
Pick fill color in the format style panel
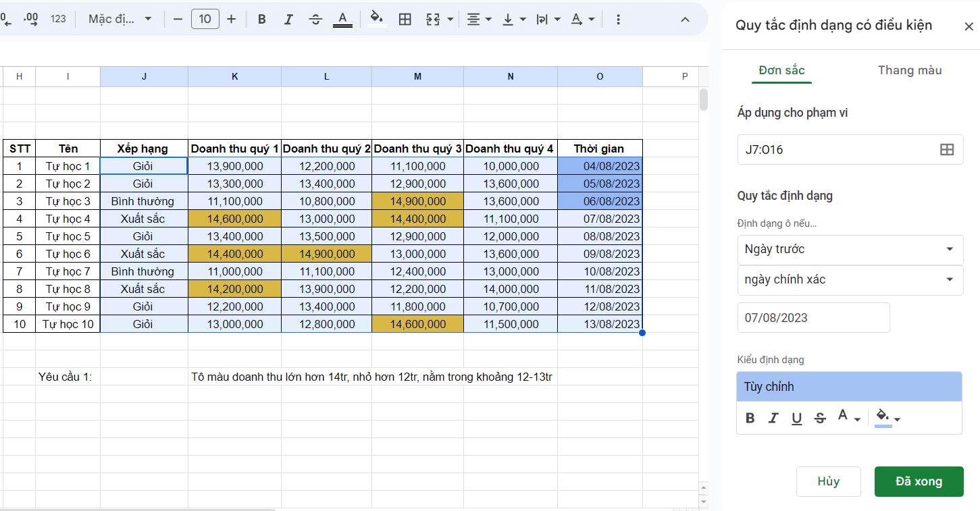point(887,418)
